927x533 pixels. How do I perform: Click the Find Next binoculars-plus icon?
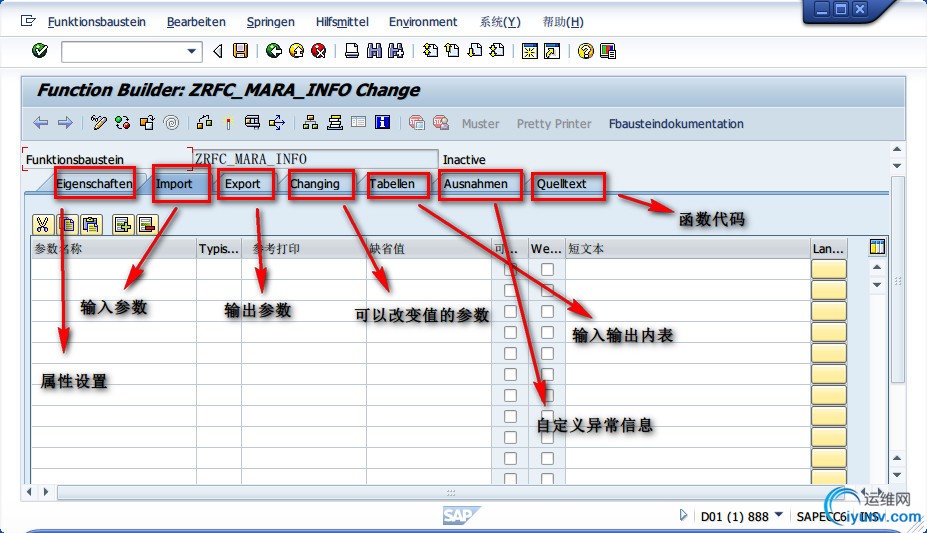pos(396,51)
